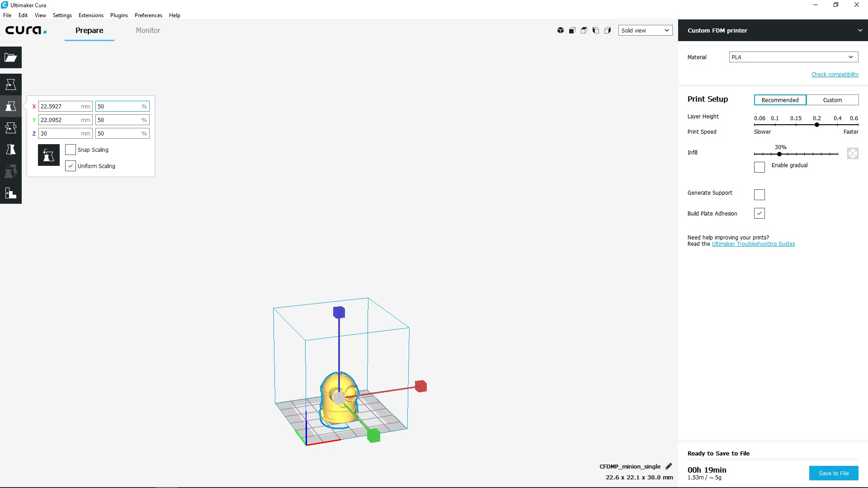
Task: Select the Move tool
Action: pos(10,84)
